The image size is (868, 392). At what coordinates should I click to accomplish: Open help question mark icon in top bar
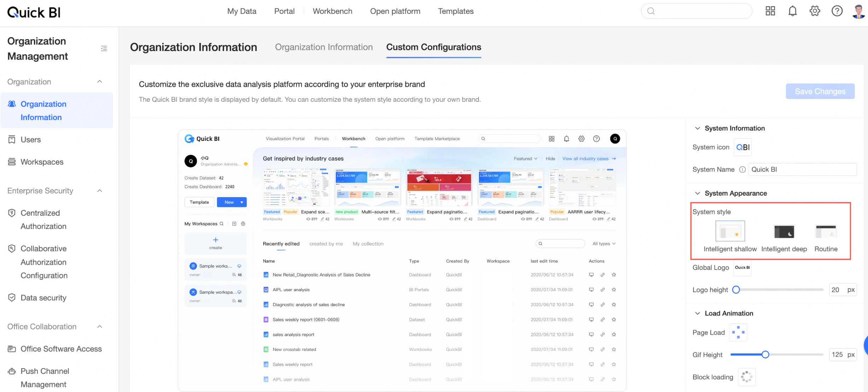pos(837,11)
